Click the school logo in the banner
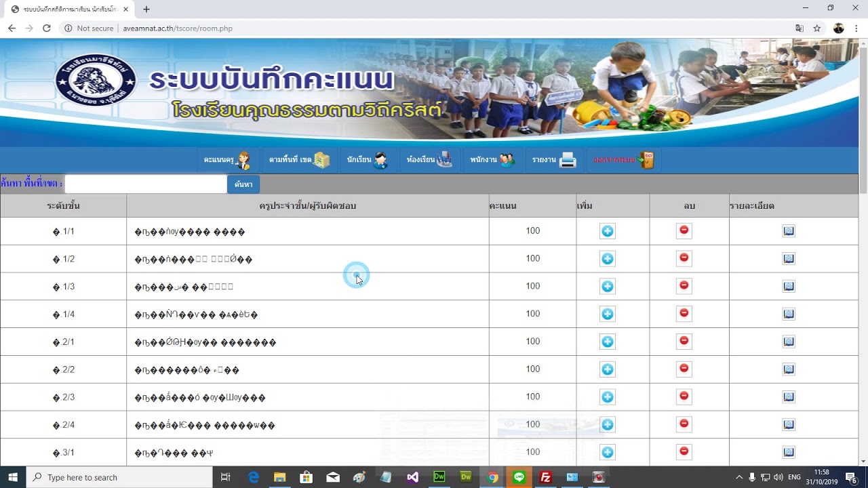This screenshot has width=868, height=488. (96, 80)
